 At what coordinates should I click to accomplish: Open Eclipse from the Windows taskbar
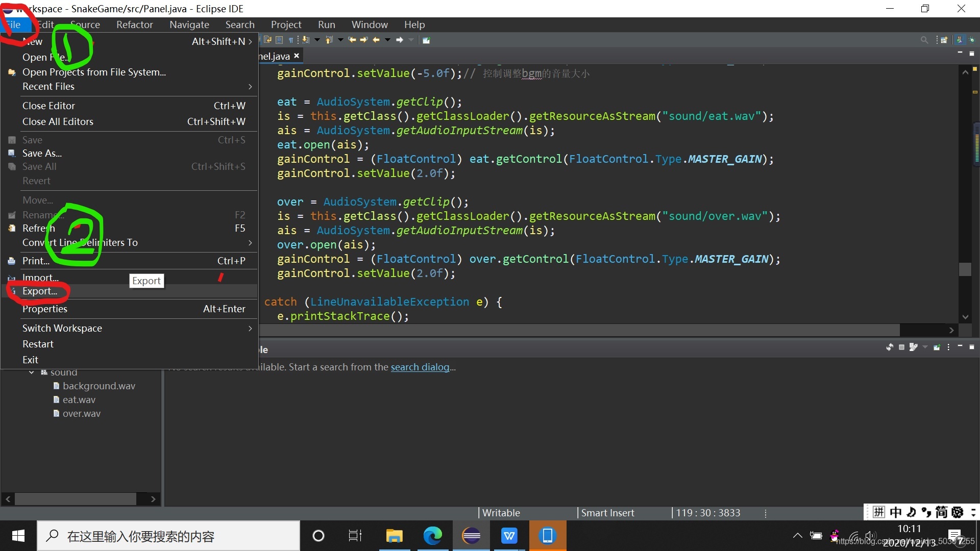[471, 536]
